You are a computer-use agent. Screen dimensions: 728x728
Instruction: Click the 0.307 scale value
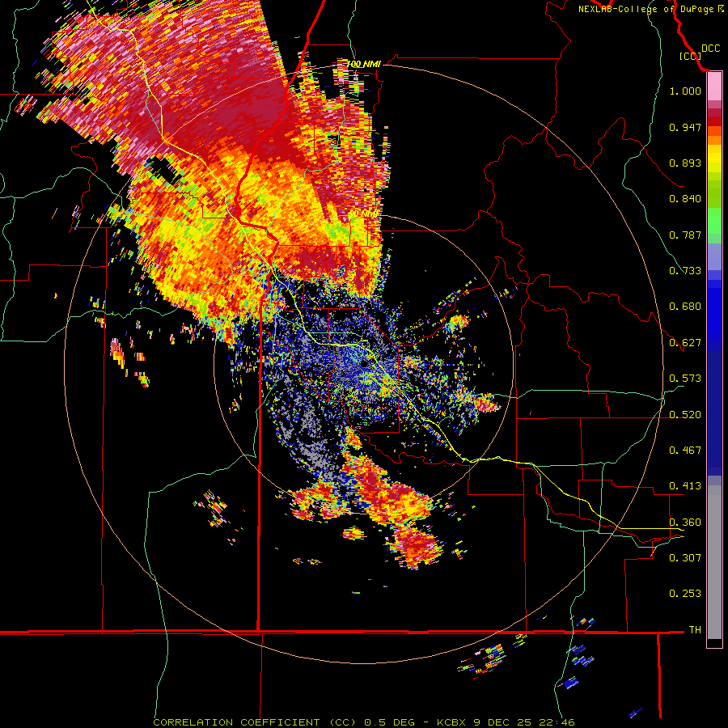(x=685, y=557)
